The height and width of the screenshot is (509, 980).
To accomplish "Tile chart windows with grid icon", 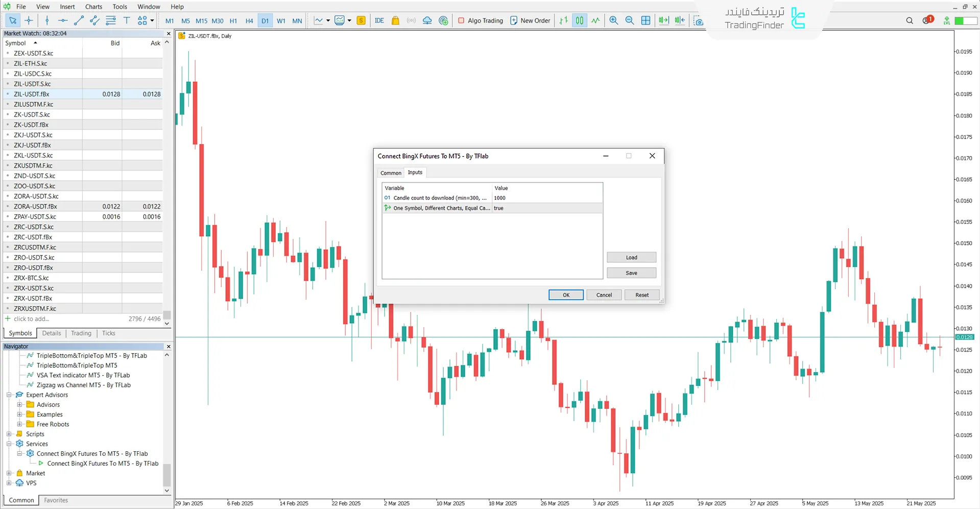I will 646,20.
